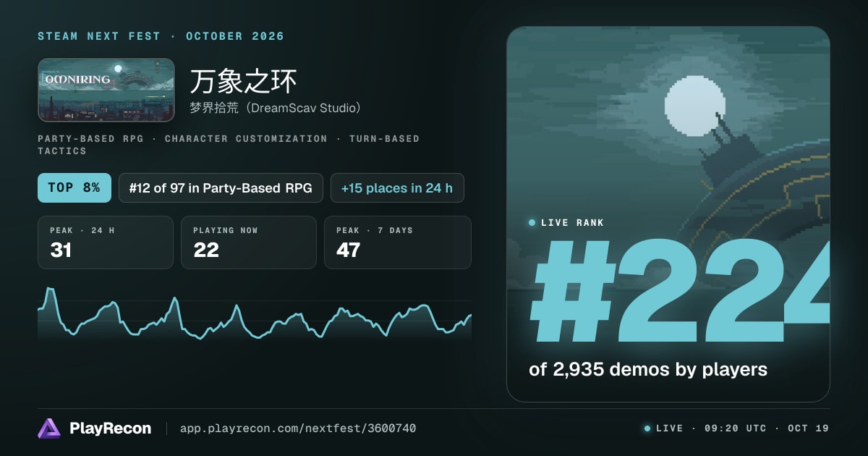Click the Steam Next Fest October 2026 header
This screenshot has height=456, width=868.
point(161,36)
